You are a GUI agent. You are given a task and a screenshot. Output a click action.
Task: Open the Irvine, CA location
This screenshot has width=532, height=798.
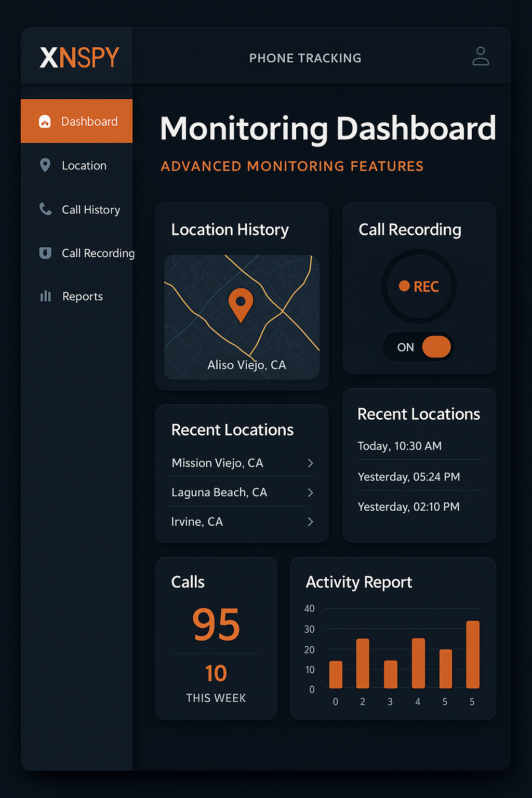(x=242, y=522)
